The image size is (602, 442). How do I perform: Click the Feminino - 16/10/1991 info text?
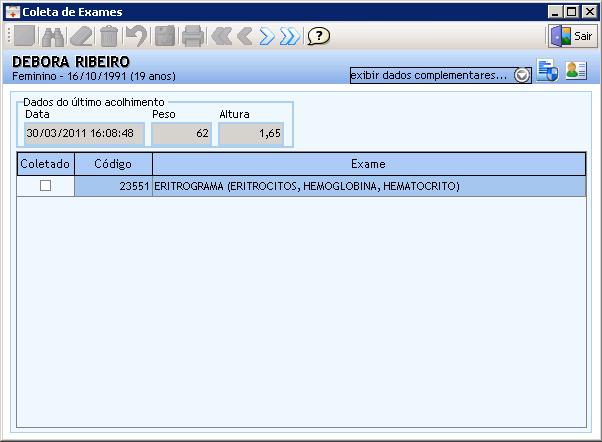pos(94,76)
